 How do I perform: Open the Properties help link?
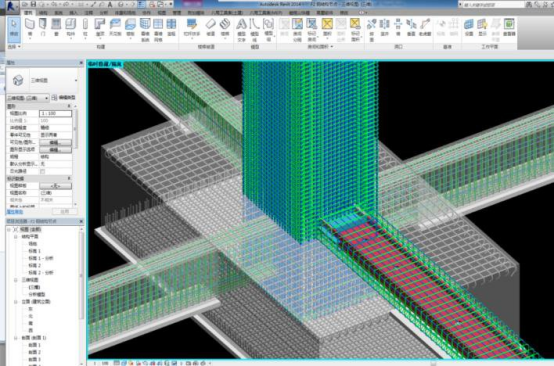click(15, 212)
